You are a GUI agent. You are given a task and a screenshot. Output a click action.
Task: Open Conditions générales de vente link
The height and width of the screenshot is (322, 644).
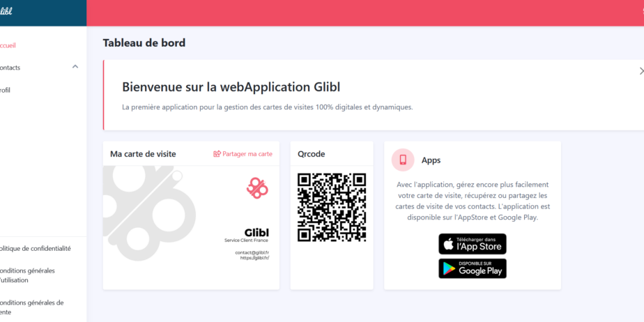point(31,307)
